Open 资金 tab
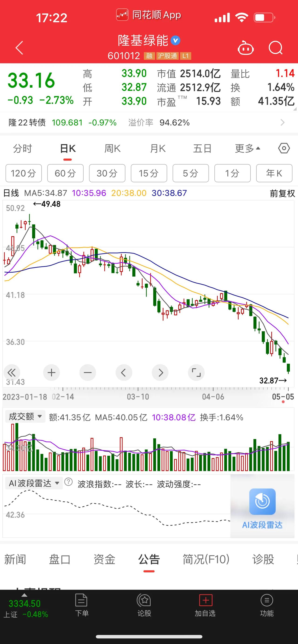The height and width of the screenshot is (644, 298). pyautogui.click(x=104, y=559)
